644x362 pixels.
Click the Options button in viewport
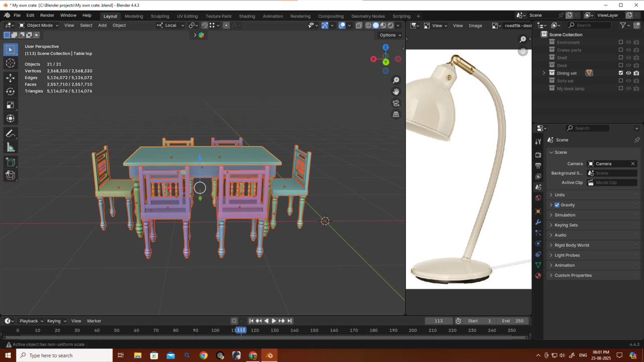[390, 35]
